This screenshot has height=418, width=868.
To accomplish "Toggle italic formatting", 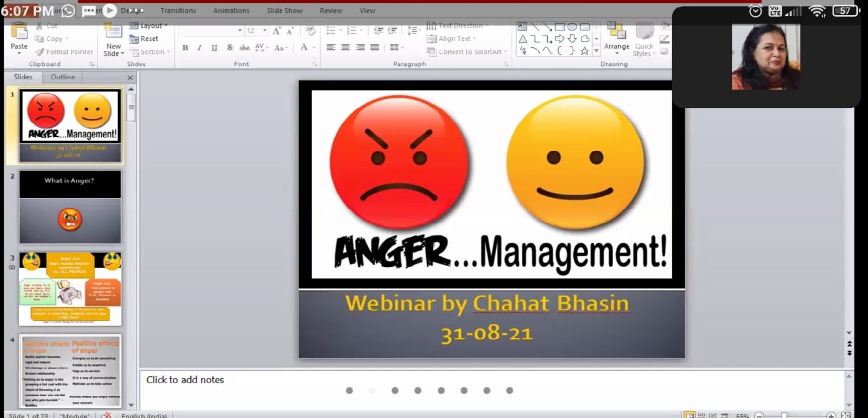I will [200, 48].
